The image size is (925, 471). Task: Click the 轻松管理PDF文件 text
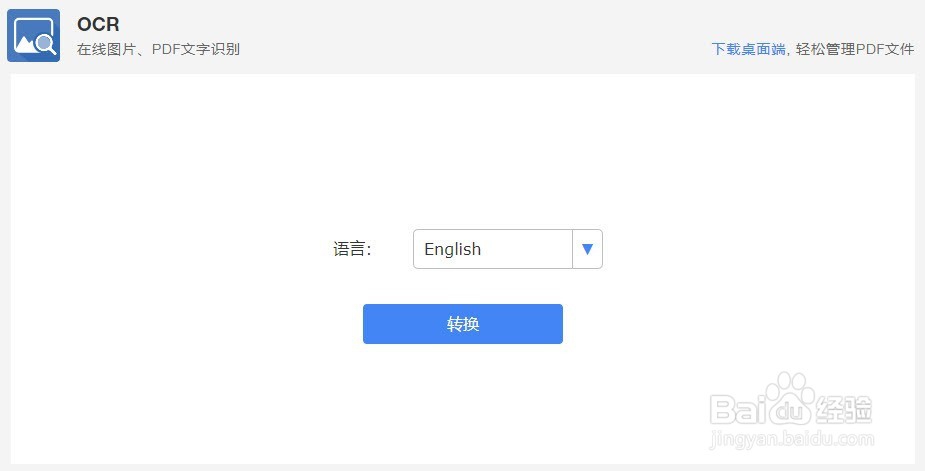[x=855, y=49]
